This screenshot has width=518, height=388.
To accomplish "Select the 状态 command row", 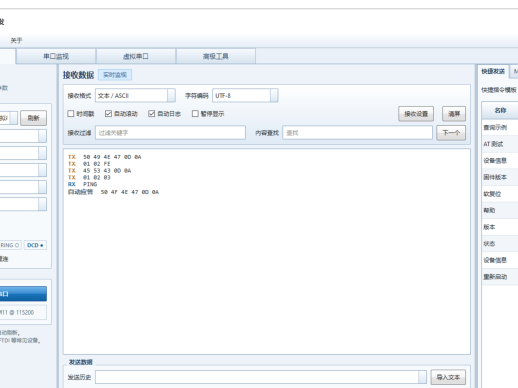I will coord(500,244).
